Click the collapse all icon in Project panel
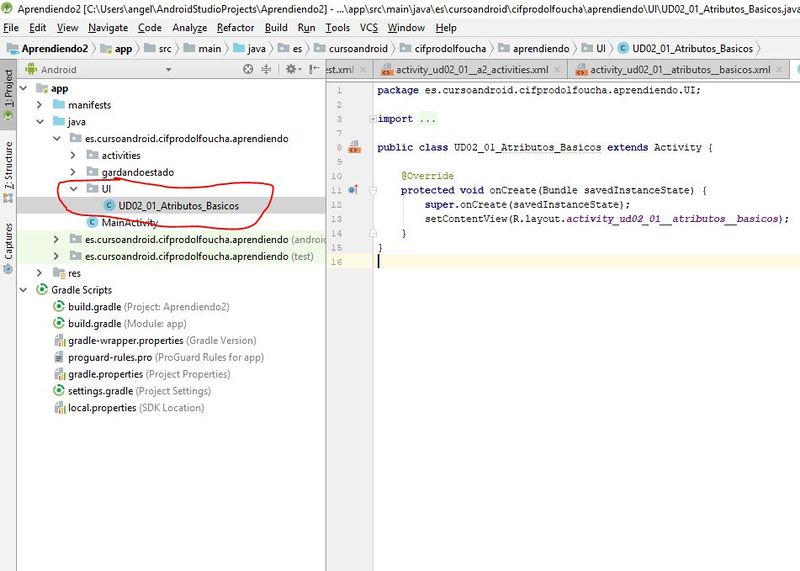 [x=266, y=69]
